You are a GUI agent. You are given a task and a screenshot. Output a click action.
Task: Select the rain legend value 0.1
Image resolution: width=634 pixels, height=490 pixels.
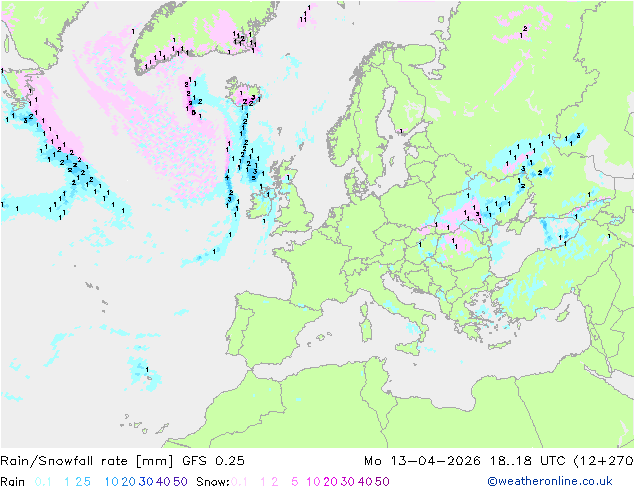[43, 482]
